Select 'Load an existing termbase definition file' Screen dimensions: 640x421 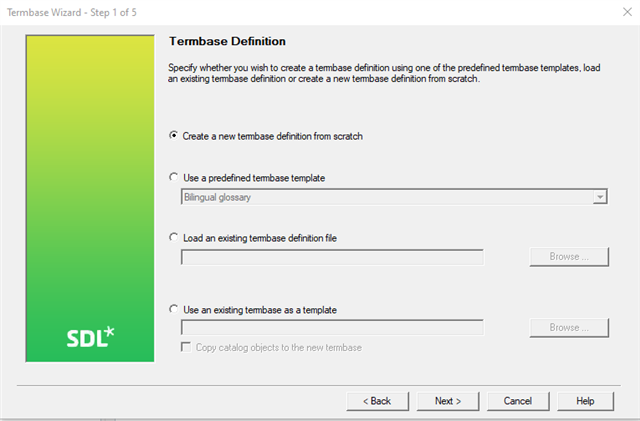(x=175, y=237)
